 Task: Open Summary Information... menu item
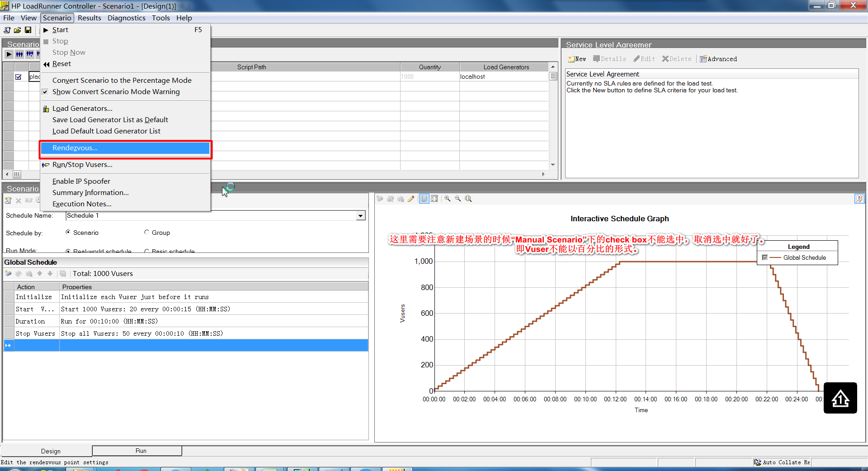pyautogui.click(x=125, y=193)
